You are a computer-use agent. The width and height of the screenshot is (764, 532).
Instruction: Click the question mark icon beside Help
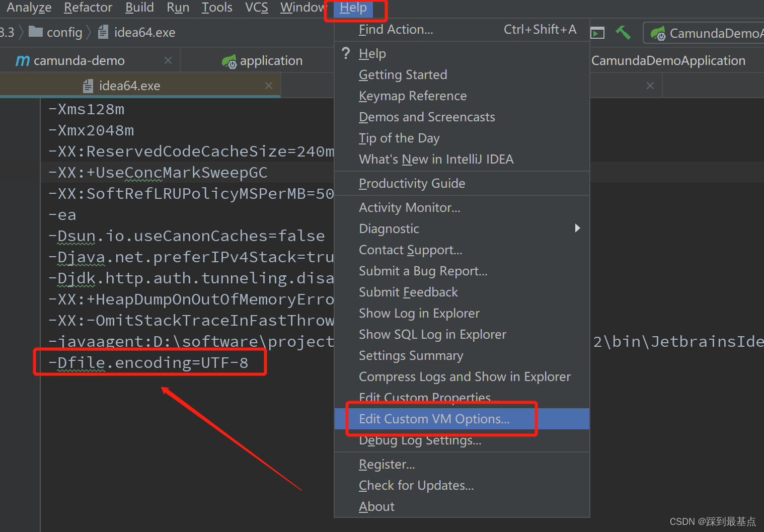(x=346, y=53)
